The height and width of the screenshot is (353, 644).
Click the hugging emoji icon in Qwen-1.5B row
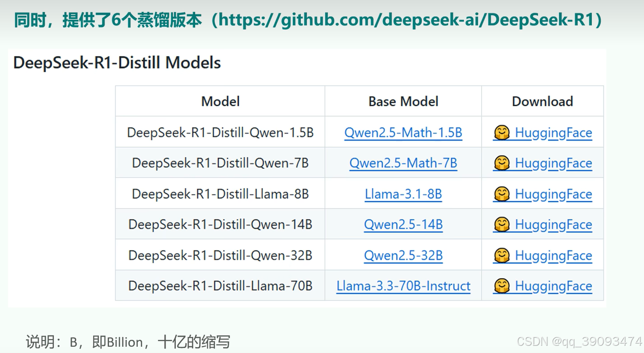coord(501,133)
